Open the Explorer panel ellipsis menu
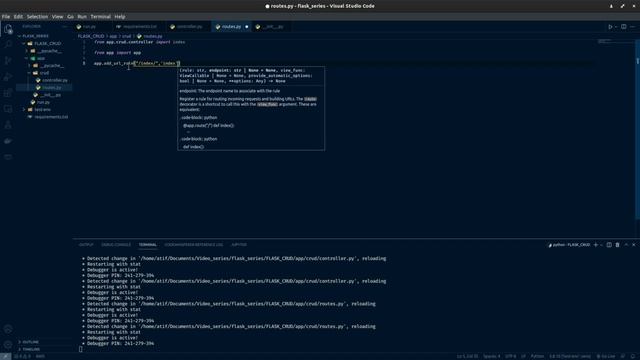 (64, 27)
